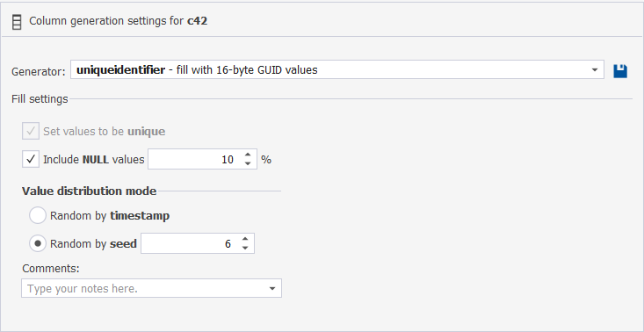The width and height of the screenshot is (644, 332).
Task: Click the column icon beside the title
Action: (17, 22)
